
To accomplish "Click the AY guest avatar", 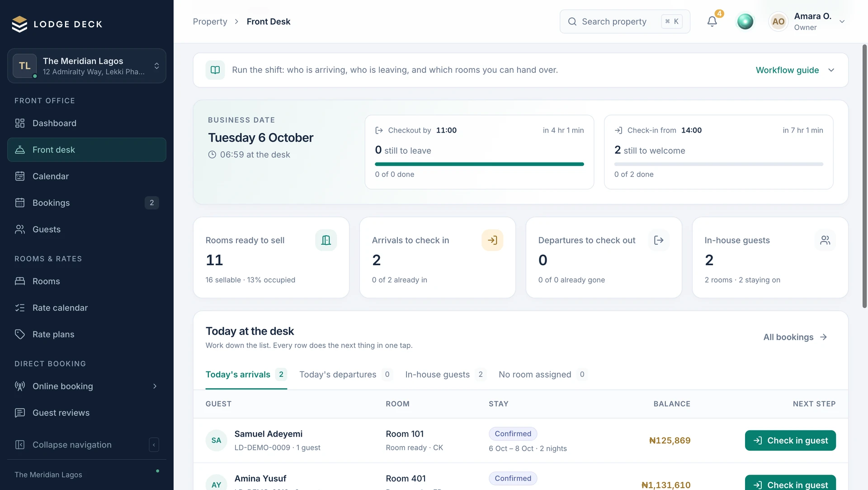I will (x=216, y=482).
